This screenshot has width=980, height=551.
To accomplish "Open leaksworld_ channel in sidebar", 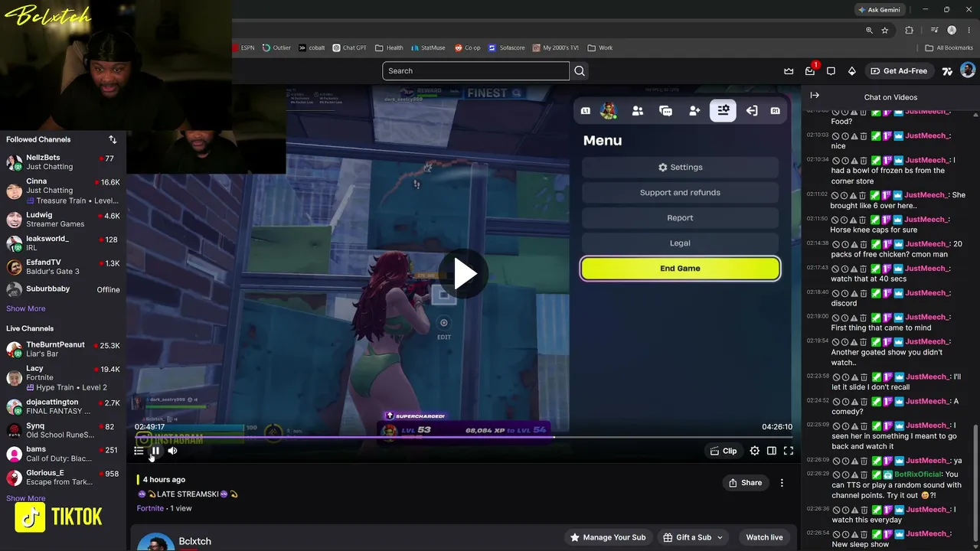I will click(63, 243).
